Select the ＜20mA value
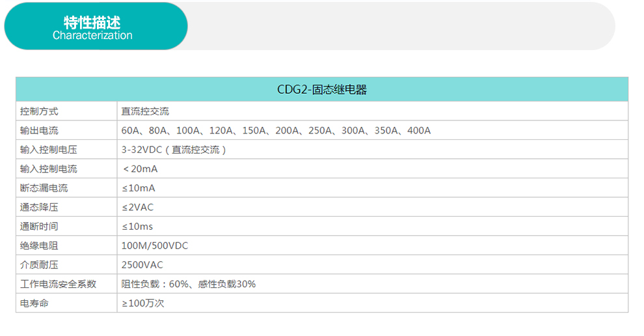The image size is (644, 336). 140,169
